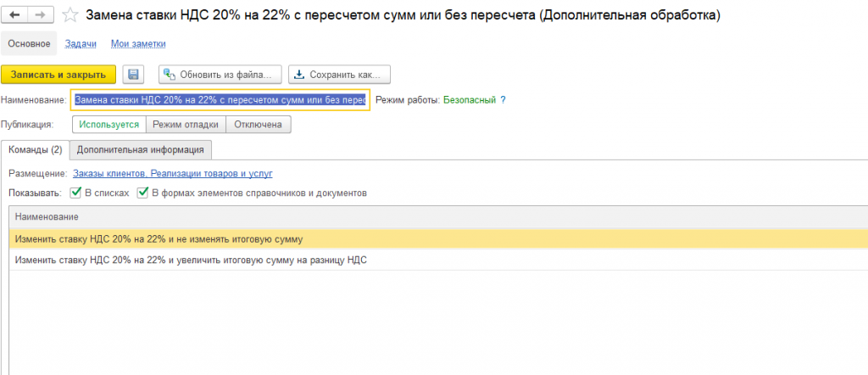The height and width of the screenshot is (375, 868).
Task: Click the forward navigation arrow
Action: tap(42, 15)
